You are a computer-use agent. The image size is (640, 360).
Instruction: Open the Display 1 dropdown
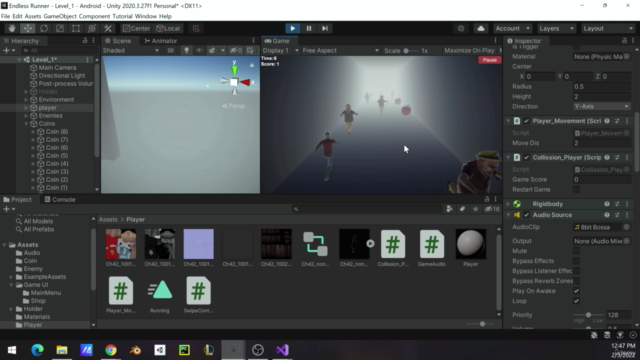(x=280, y=50)
